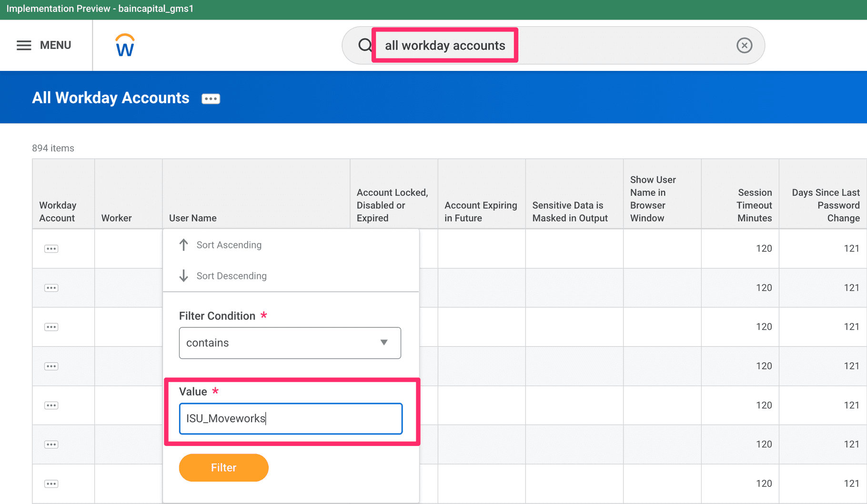Viewport: 867px width, 504px height.
Task: Click the 894 items count text
Action: tap(53, 148)
